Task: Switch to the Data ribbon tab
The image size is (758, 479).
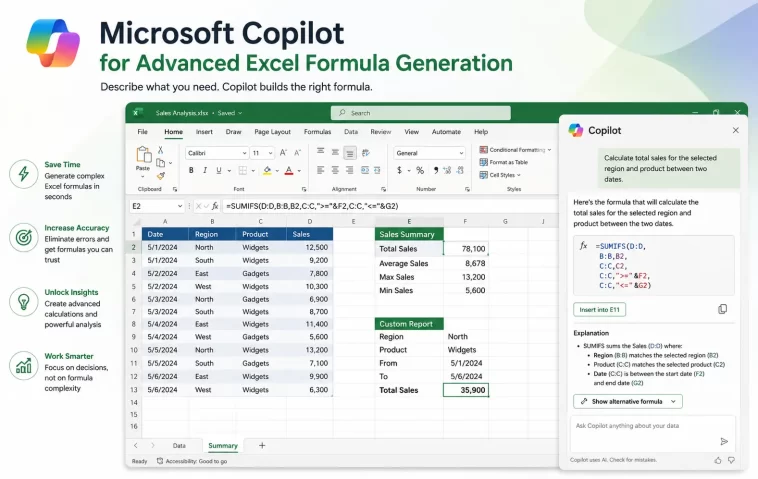Action: click(351, 131)
